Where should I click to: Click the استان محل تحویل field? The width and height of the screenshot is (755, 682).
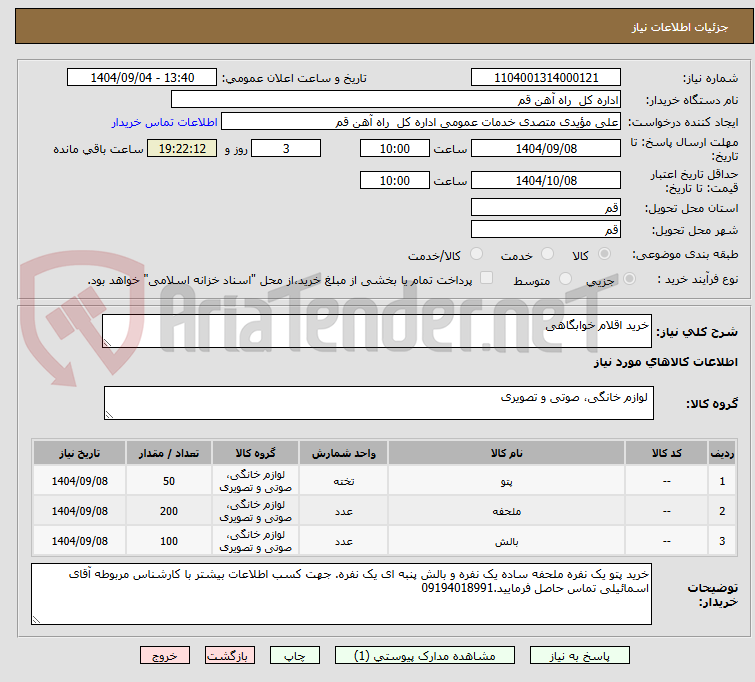tap(546, 207)
